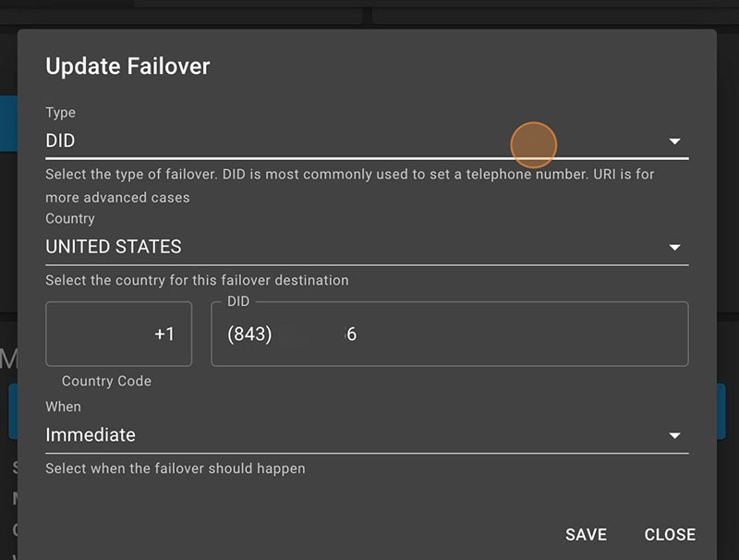Open the Country dropdown arrow
739x560 pixels.
click(674, 248)
